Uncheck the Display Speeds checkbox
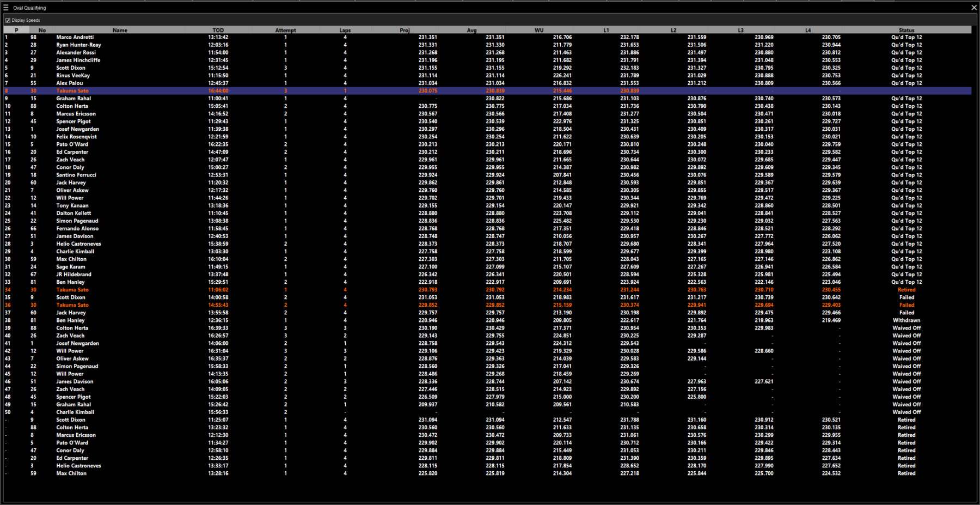This screenshot has height=505, width=980. tap(8, 20)
